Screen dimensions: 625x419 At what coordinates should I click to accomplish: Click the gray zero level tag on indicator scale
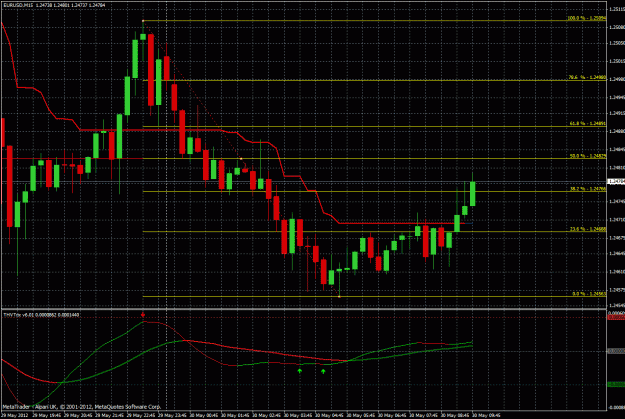tap(616, 351)
